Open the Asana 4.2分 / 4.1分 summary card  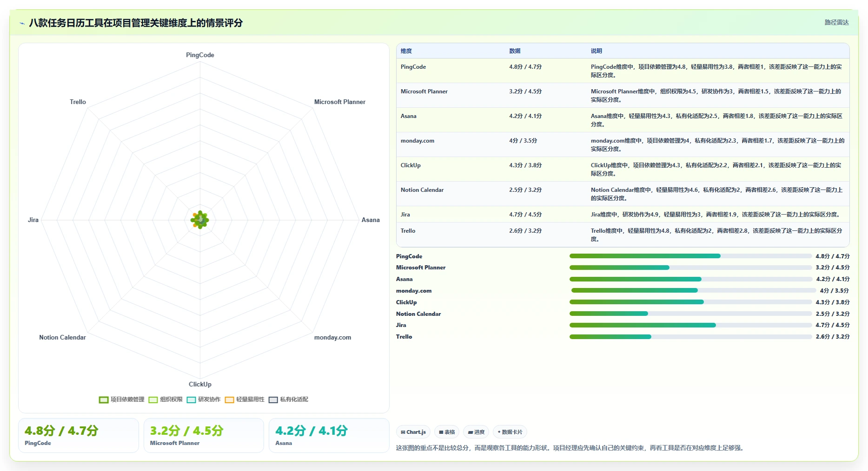329,435
